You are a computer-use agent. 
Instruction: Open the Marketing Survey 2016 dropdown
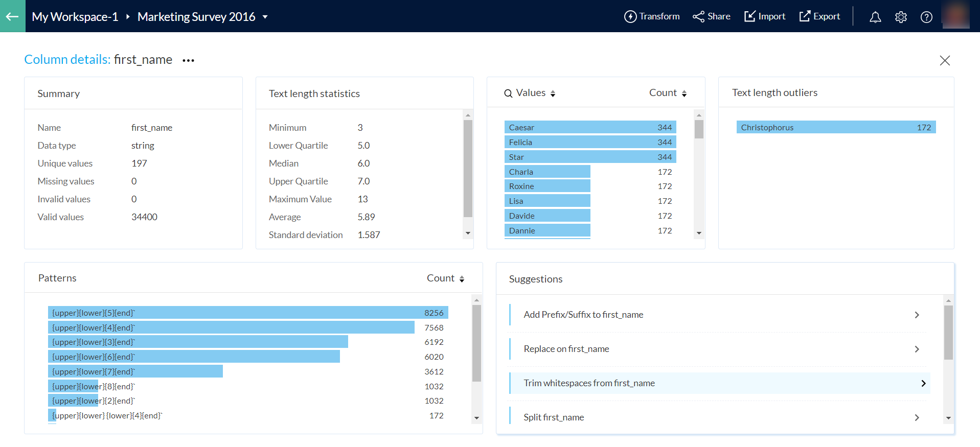pos(265,17)
